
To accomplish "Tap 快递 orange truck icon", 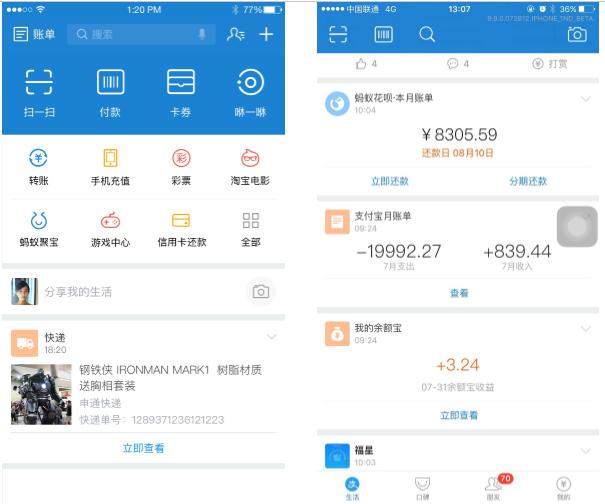I will (24, 343).
